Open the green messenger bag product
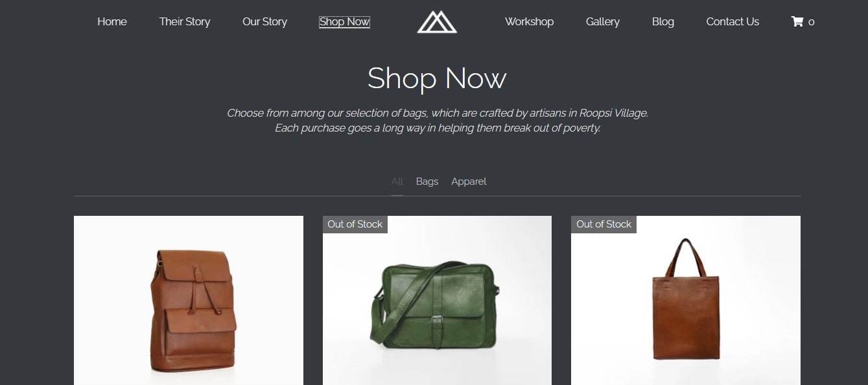This screenshot has height=385, width=868. click(x=437, y=300)
